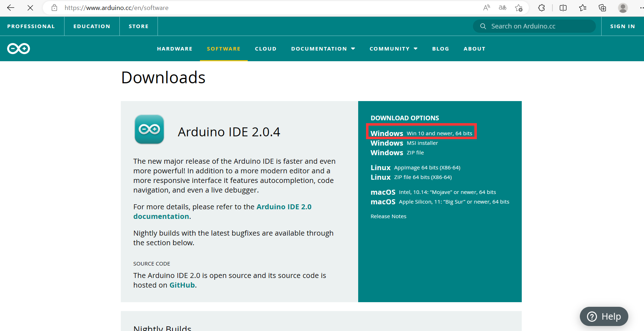The image size is (644, 331).
Task: Open the Hardware nav item
Action: point(175,49)
